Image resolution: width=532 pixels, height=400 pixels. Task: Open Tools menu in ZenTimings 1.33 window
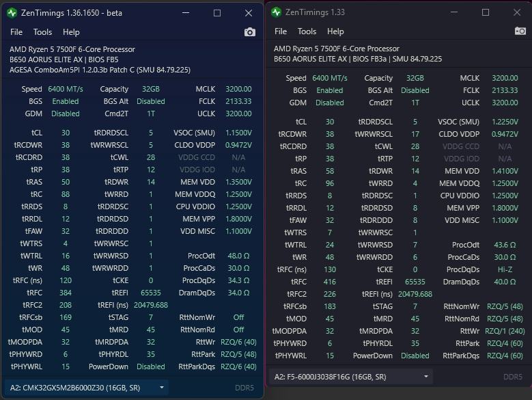click(x=307, y=31)
